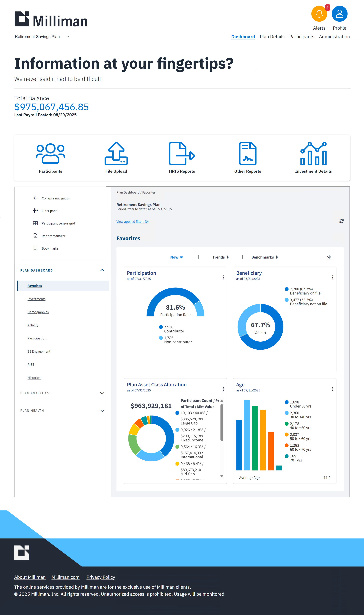
Task: Collapse the Plan Dashboard section
Action: pos(102,270)
